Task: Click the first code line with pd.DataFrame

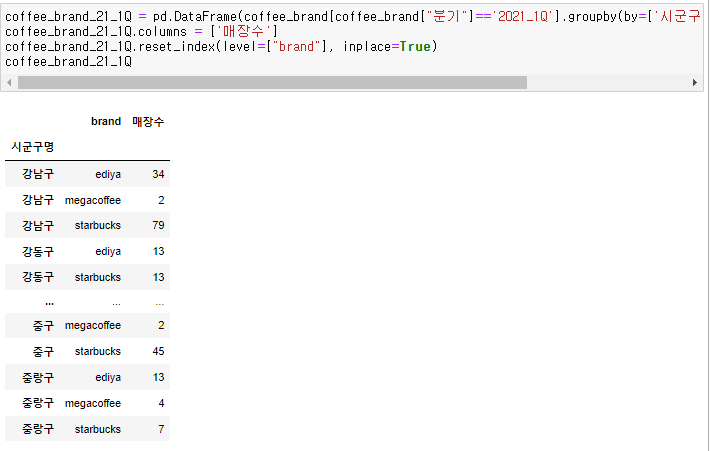Action: pos(353,17)
